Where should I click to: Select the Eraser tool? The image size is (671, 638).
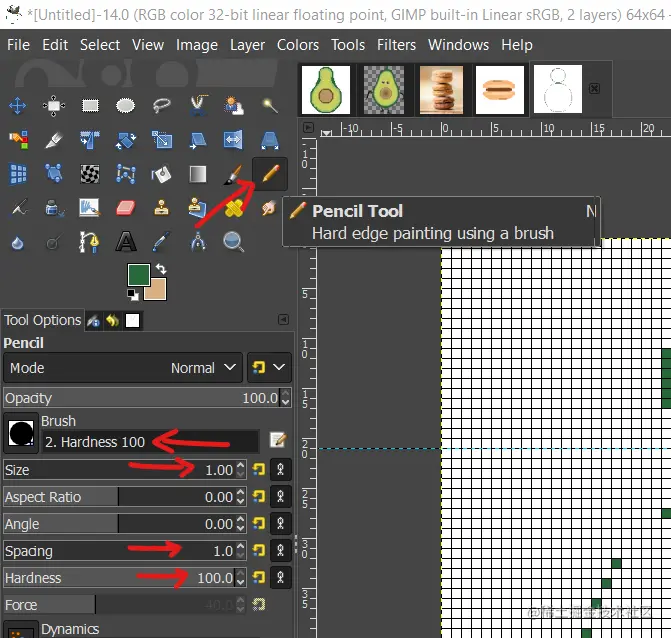tap(125, 208)
